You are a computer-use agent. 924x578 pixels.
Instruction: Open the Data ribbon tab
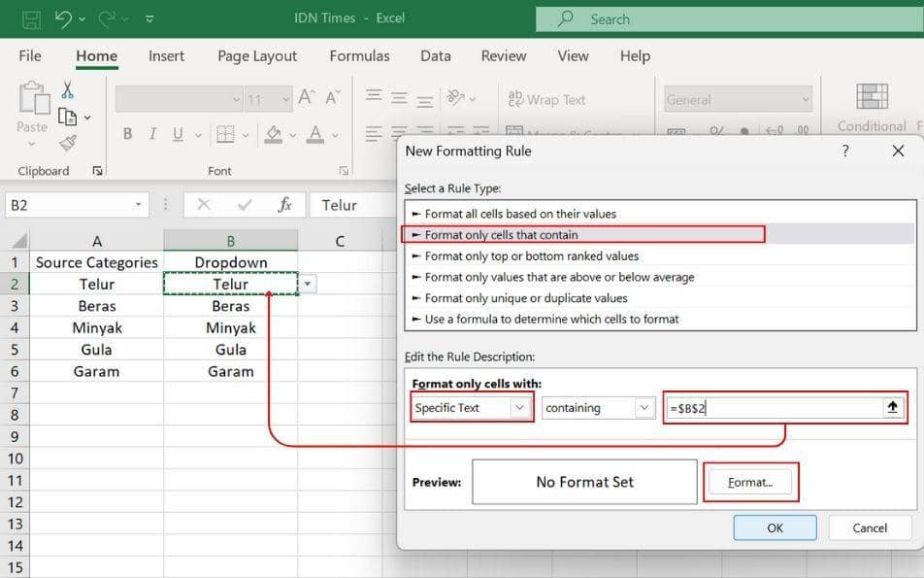(x=435, y=55)
